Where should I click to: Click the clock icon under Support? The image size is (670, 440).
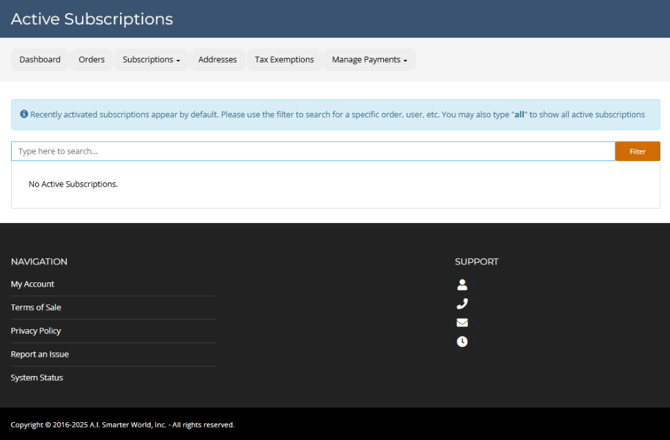[x=462, y=342]
